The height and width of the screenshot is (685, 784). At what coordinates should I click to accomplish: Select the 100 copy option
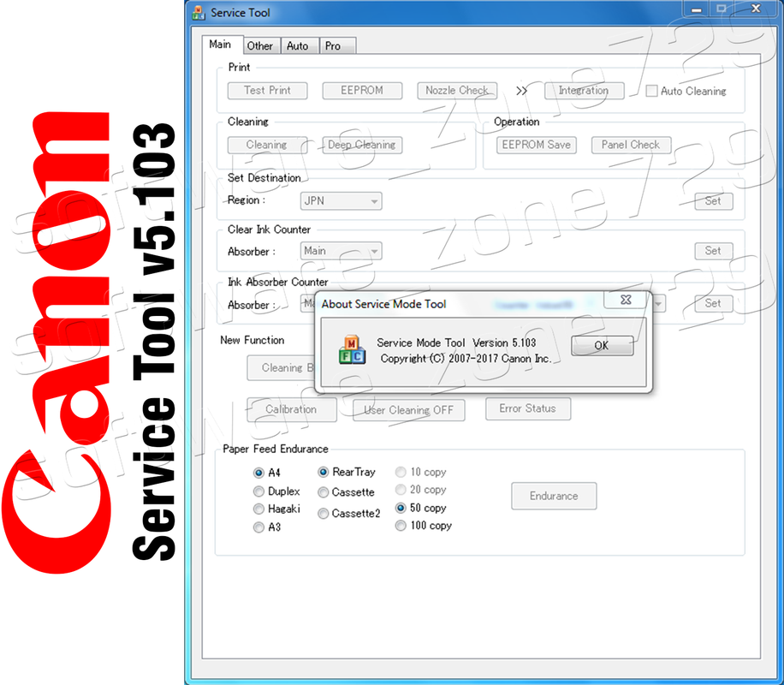(401, 526)
